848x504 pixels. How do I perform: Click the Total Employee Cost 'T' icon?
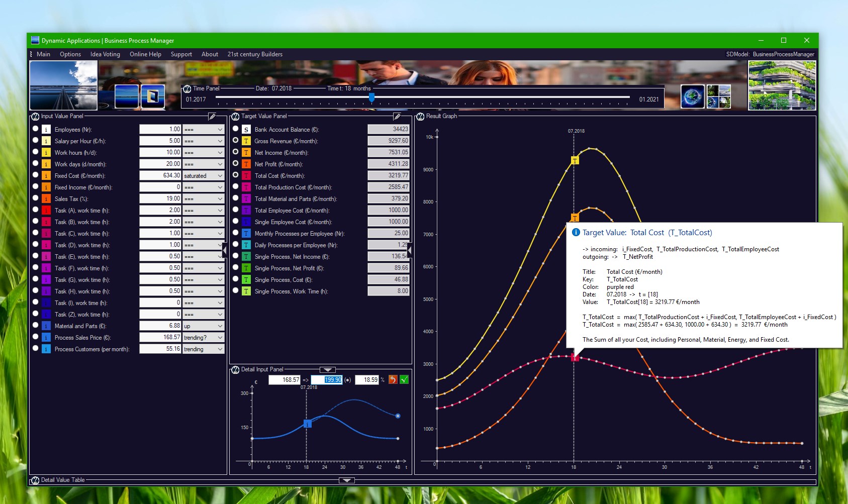(x=246, y=211)
